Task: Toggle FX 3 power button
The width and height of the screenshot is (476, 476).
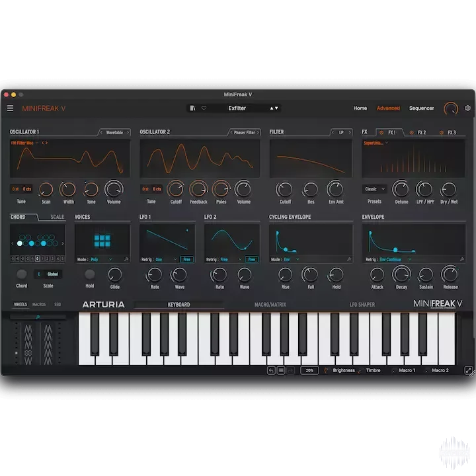Action: click(442, 133)
